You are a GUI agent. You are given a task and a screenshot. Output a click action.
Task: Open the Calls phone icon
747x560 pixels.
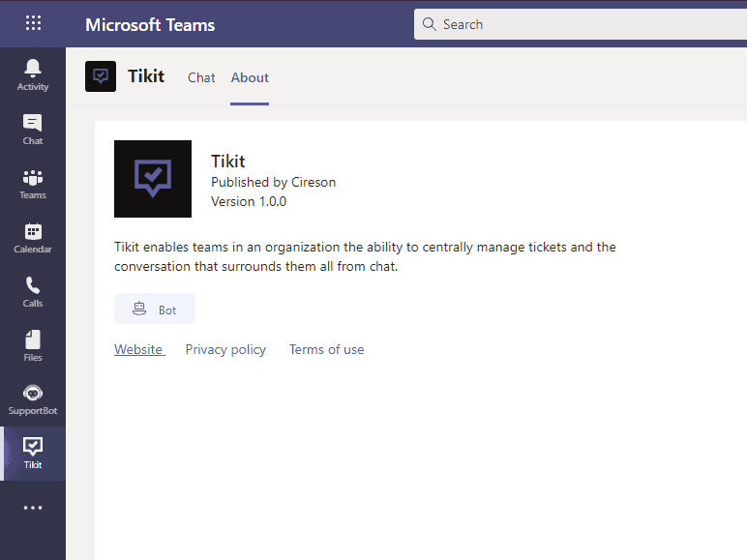[33, 291]
